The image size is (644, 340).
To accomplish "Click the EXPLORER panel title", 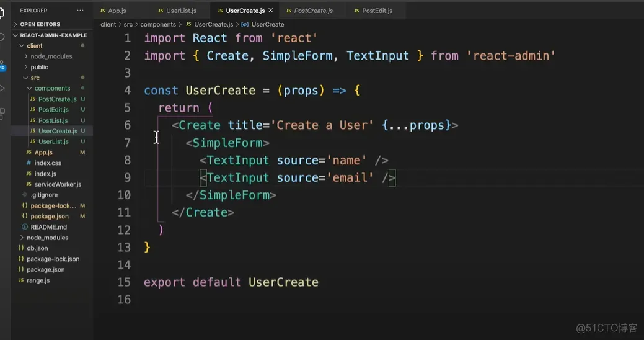I will [x=33, y=11].
